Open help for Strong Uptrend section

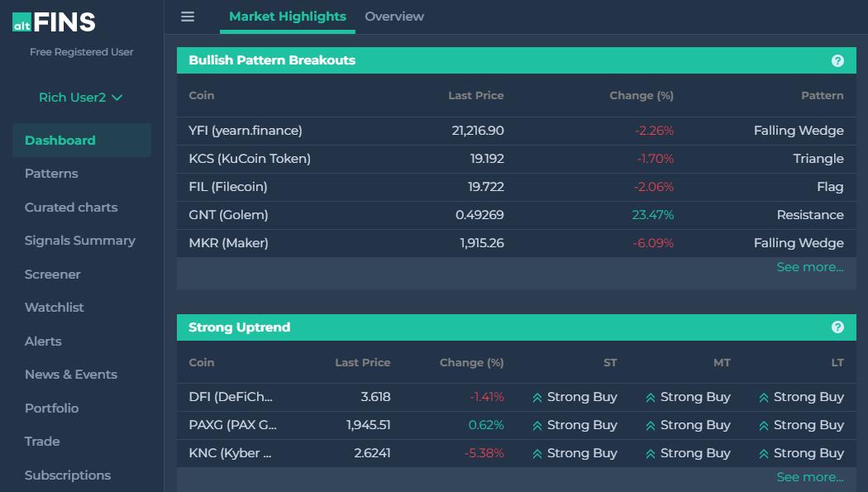(x=837, y=327)
